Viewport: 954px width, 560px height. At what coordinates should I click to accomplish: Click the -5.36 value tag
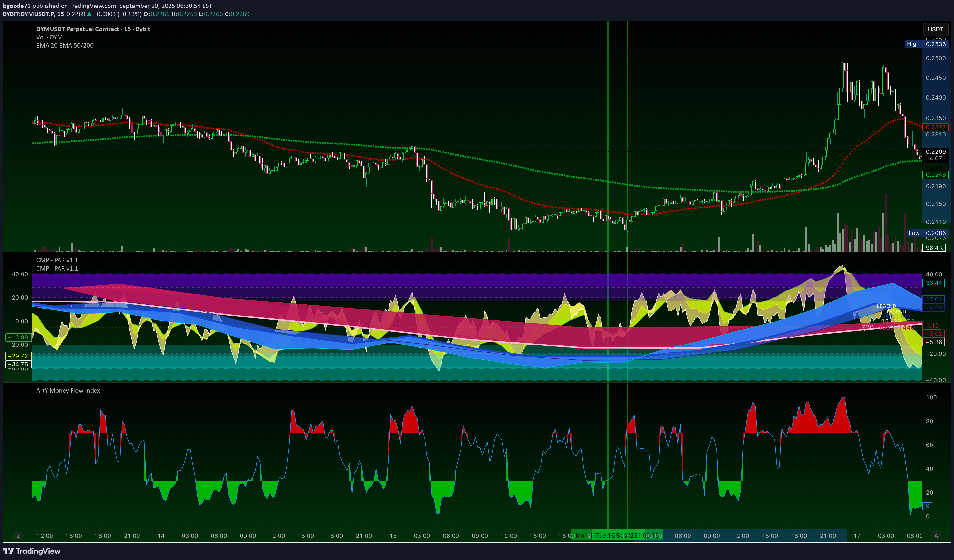(934, 342)
